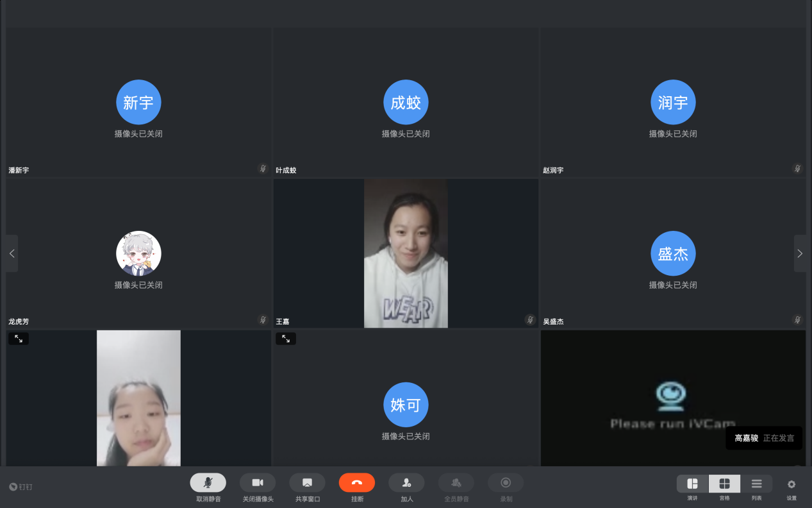The width and height of the screenshot is (812, 508).
Task: Turn off camera using 关闭摄像头
Action: (258, 483)
